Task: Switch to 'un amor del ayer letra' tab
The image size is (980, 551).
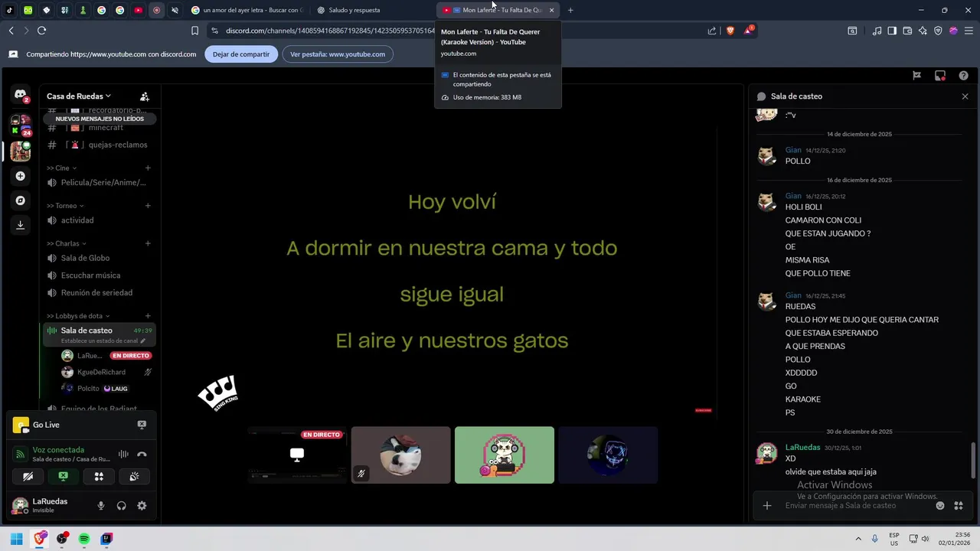Action: tap(247, 10)
